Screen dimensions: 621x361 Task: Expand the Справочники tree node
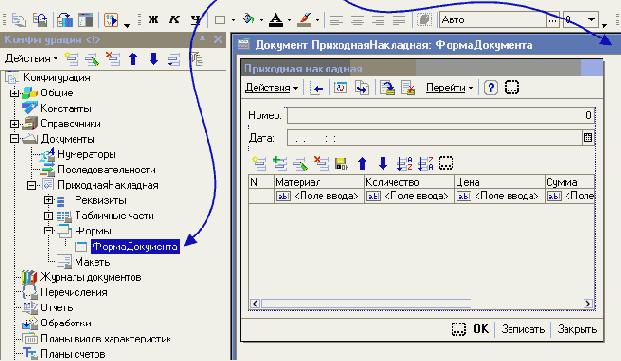[14, 124]
